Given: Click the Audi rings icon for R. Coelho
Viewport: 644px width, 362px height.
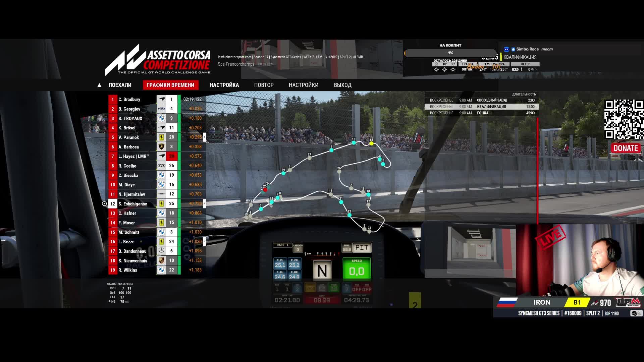Looking at the screenshot, I should tap(161, 166).
